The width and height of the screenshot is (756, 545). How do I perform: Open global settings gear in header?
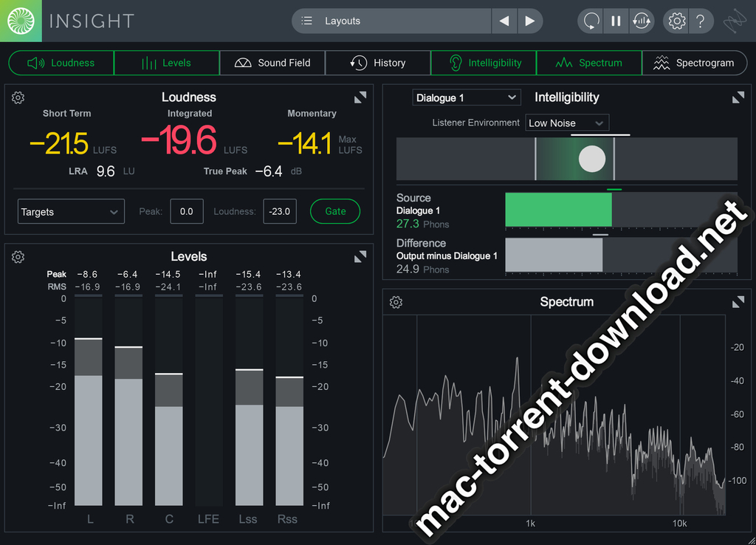coord(676,21)
